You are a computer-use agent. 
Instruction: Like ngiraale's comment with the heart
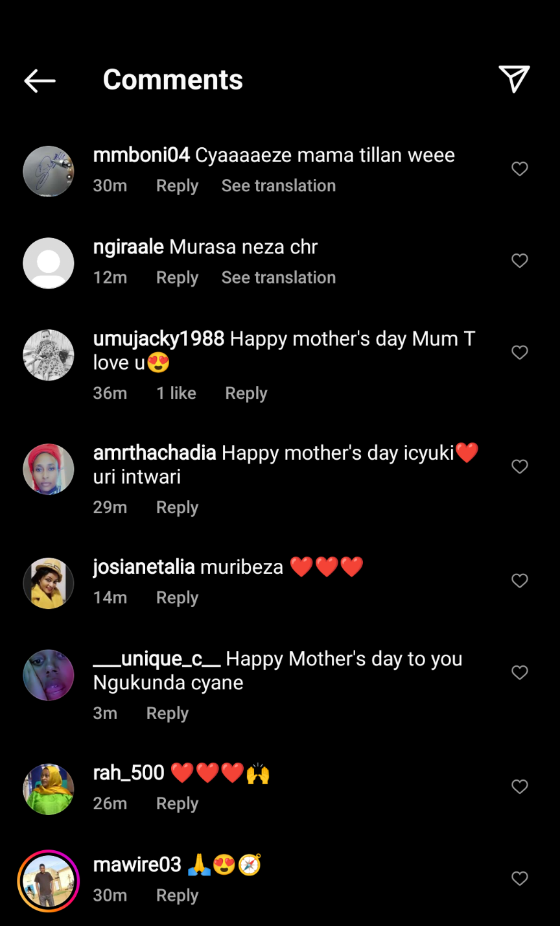point(520,261)
